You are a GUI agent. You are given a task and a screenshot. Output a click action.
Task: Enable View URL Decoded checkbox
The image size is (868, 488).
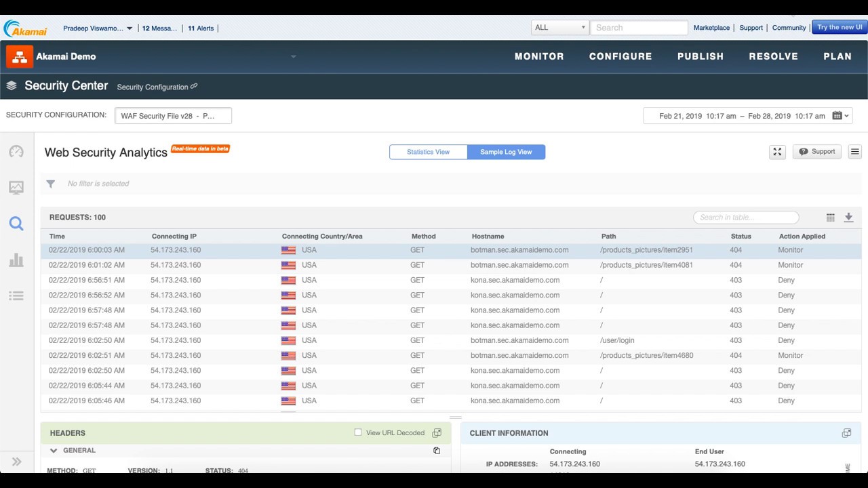pyautogui.click(x=358, y=432)
